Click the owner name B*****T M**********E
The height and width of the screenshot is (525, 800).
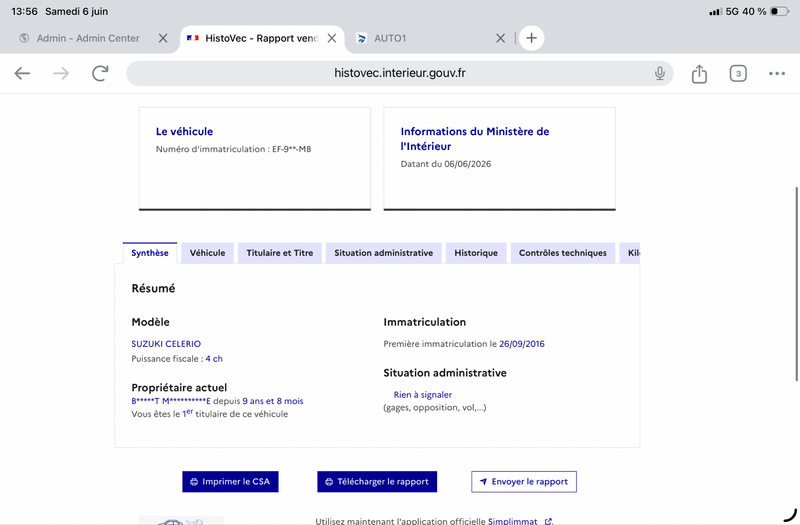pyautogui.click(x=171, y=401)
